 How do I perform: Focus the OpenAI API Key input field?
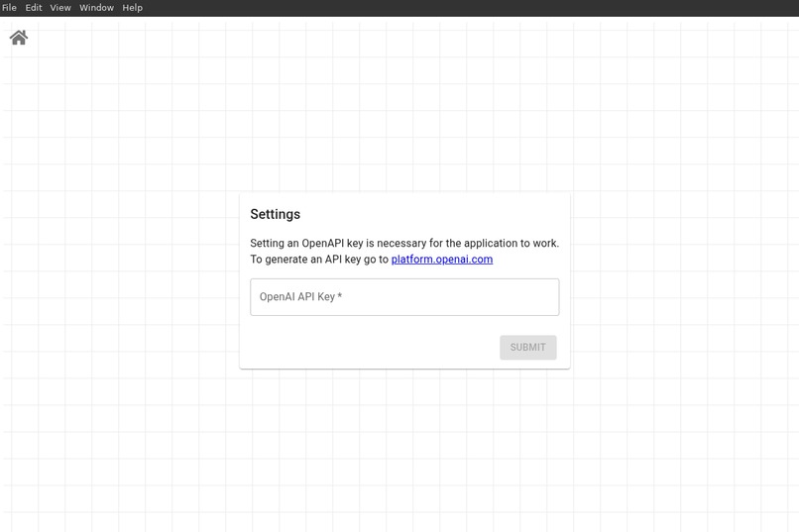tap(404, 297)
